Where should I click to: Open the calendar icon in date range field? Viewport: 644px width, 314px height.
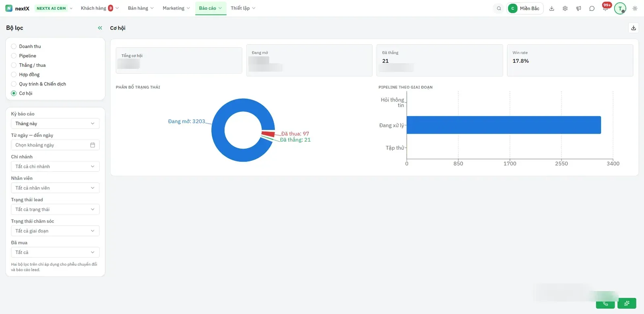pos(93,145)
